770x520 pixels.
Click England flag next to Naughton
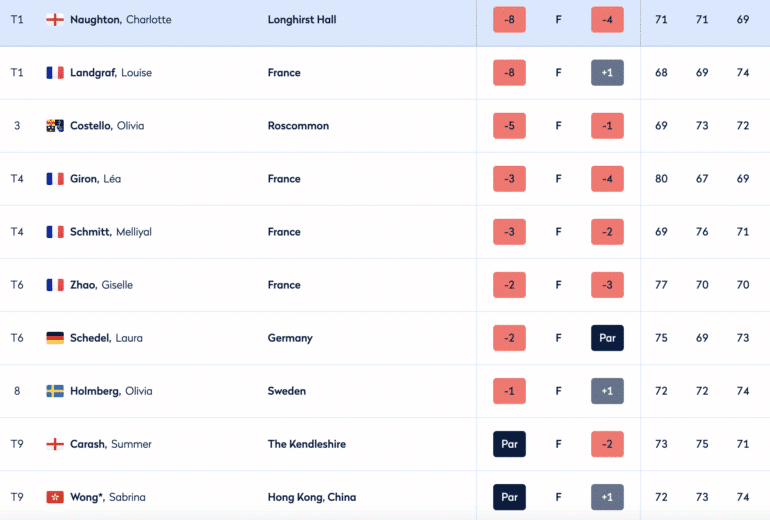(x=55, y=20)
